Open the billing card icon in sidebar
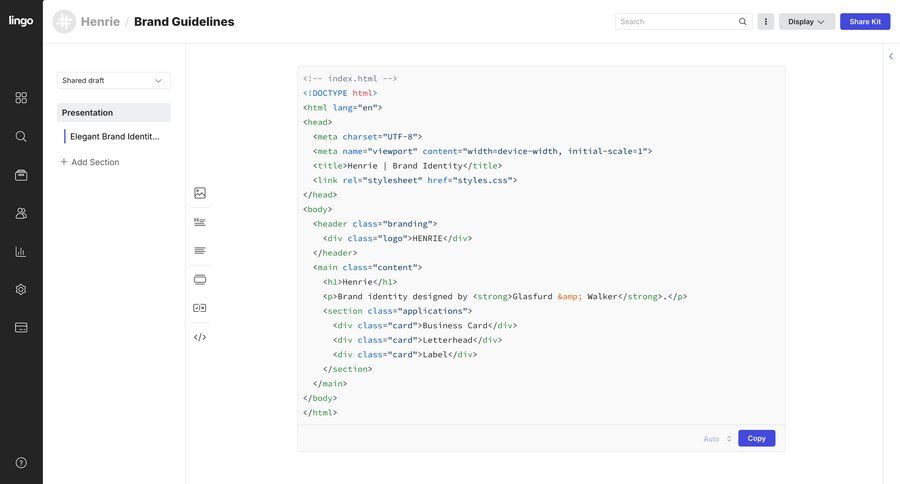The height and width of the screenshot is (484, 900). click(21, 327)
